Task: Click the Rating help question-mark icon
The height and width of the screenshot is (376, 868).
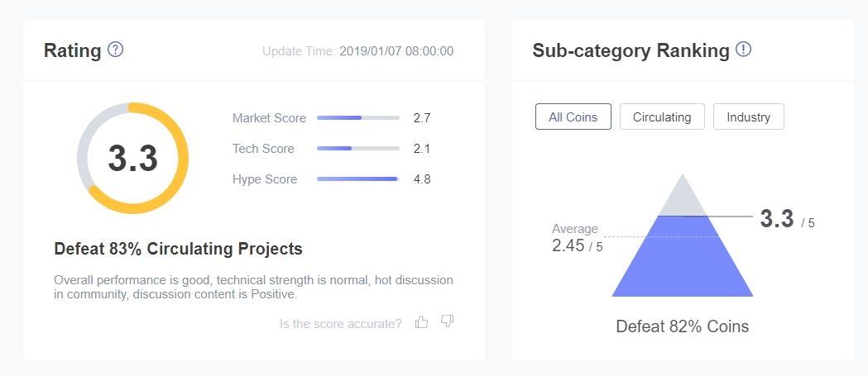Action: tap(115, 50)
